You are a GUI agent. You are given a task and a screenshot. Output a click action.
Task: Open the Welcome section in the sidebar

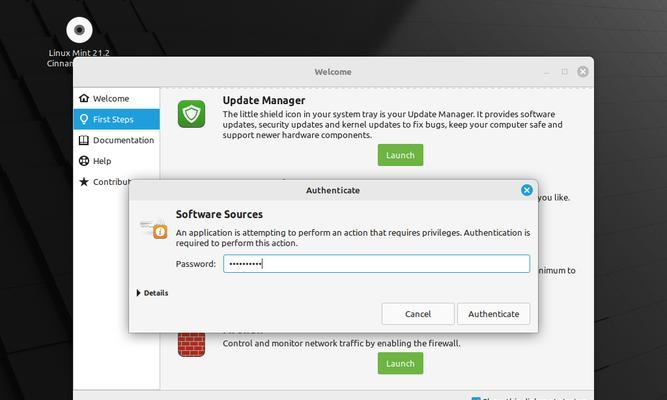[x=117, y=98]
